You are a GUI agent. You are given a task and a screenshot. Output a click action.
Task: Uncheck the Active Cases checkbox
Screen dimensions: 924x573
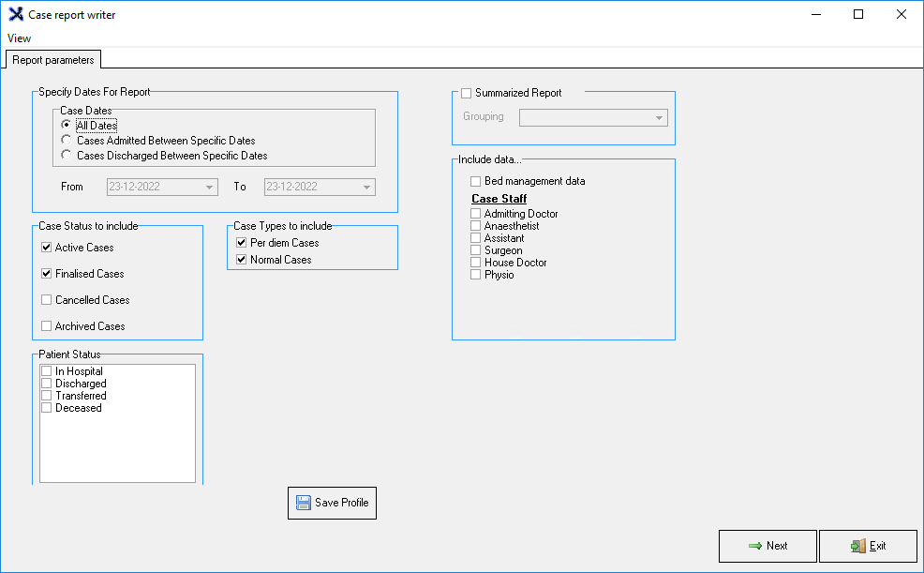[47, 248]
